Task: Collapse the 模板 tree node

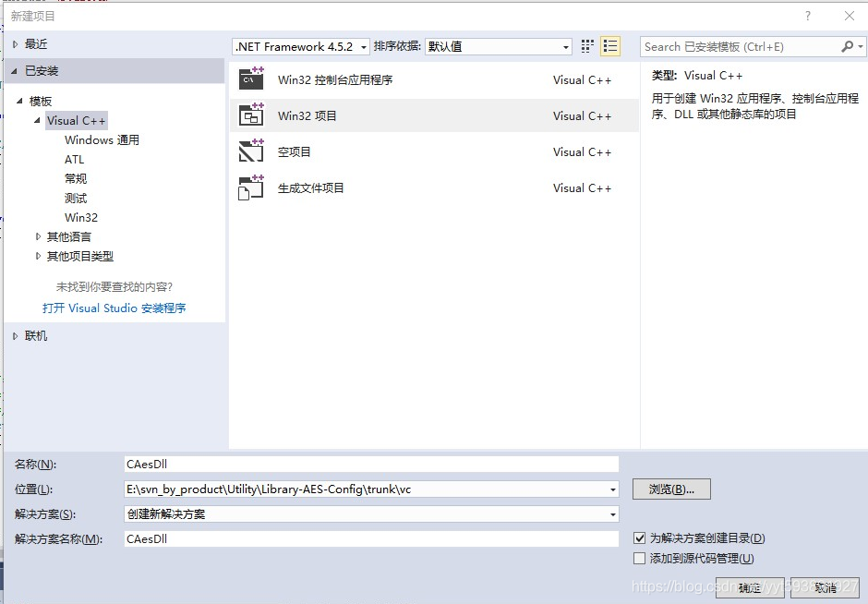Action: (x=19, y=101)
